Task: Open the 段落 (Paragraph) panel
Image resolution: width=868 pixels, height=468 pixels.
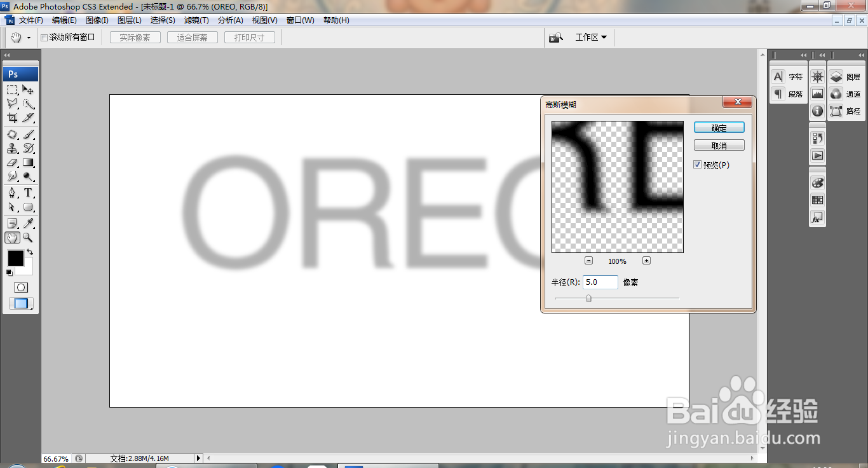Action: [787, 94]
